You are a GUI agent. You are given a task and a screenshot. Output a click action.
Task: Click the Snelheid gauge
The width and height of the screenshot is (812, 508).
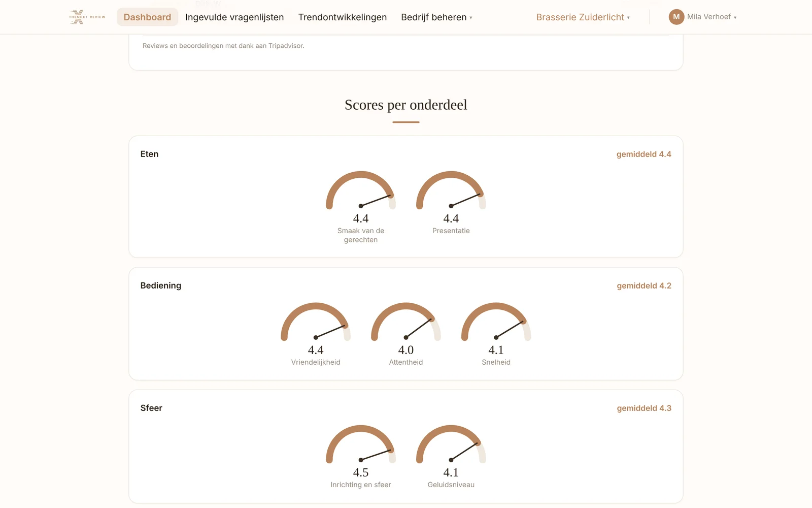(x=496, y=322)
